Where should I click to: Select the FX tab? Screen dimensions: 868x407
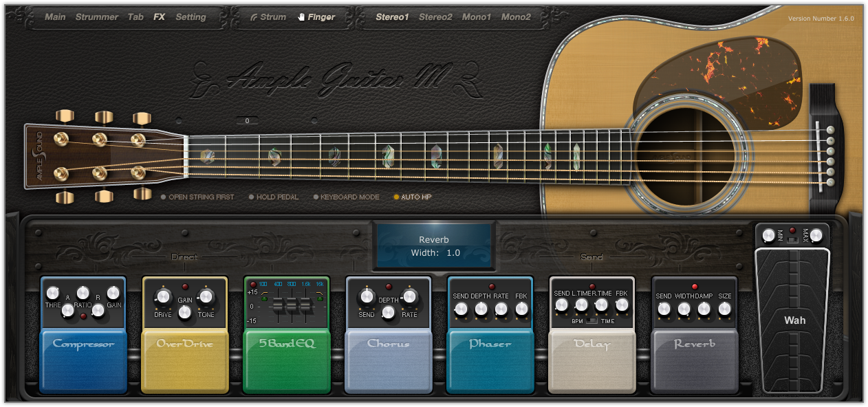pos(160,17)
